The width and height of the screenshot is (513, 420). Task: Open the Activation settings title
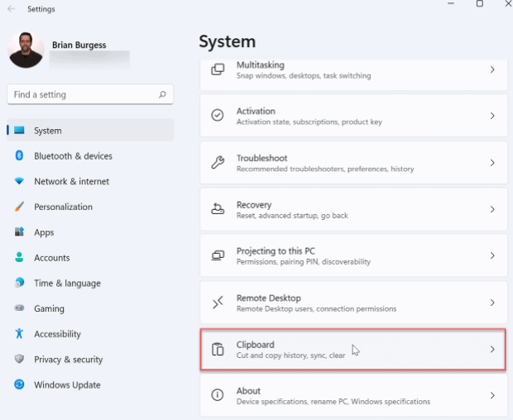pos(256,111)
